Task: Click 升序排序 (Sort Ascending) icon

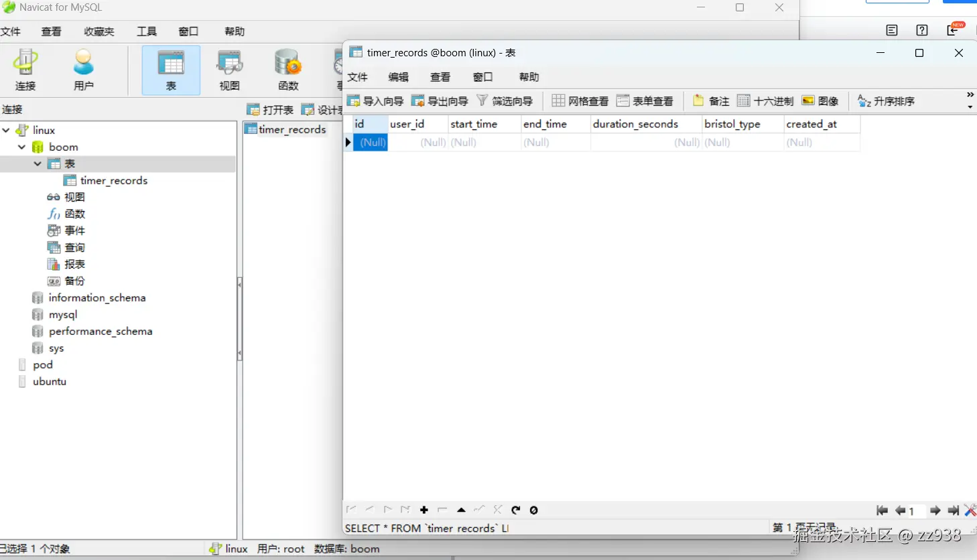Action: [x=886, y=101]
